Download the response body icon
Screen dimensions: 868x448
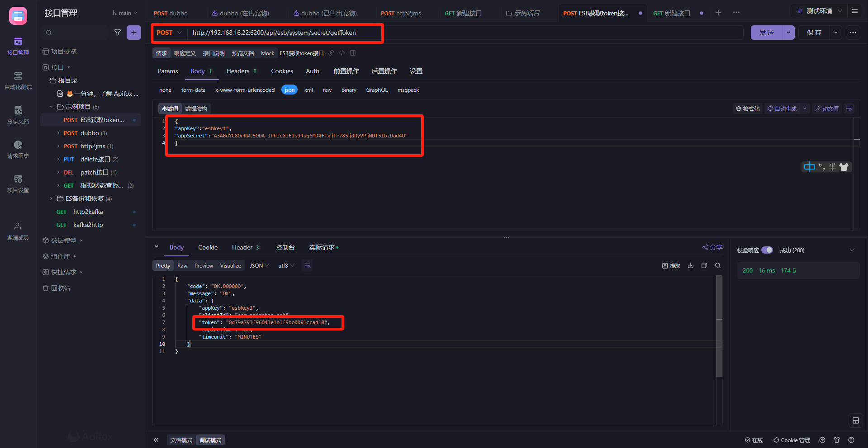coord(691,266)
